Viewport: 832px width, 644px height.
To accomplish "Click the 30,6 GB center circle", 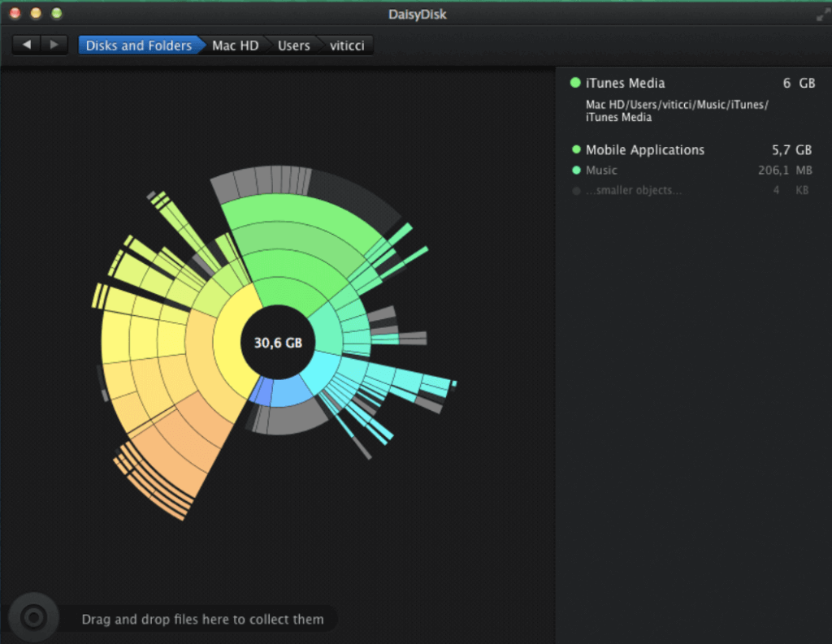I will pyautogui.click(x=278, y=343).
